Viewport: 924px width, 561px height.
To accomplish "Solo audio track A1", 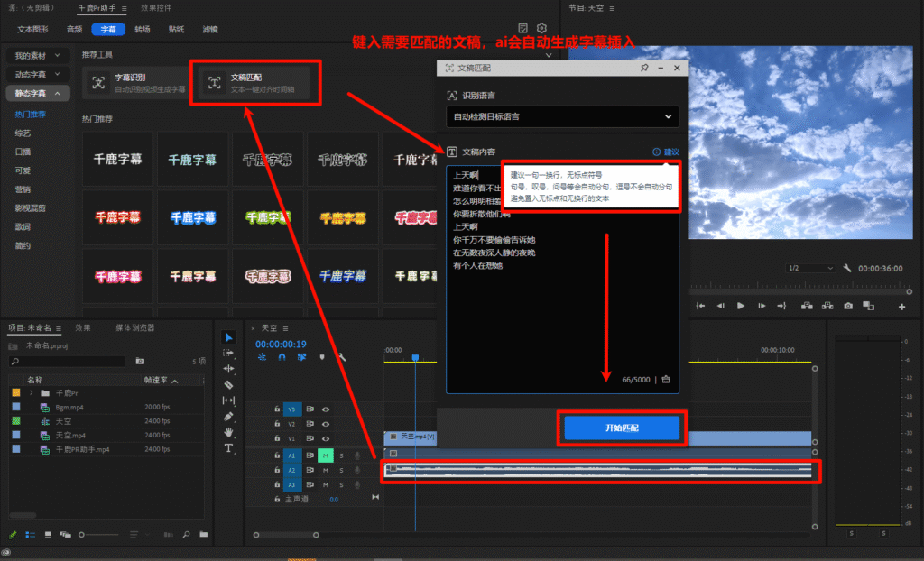I will [x=341, y=455].
